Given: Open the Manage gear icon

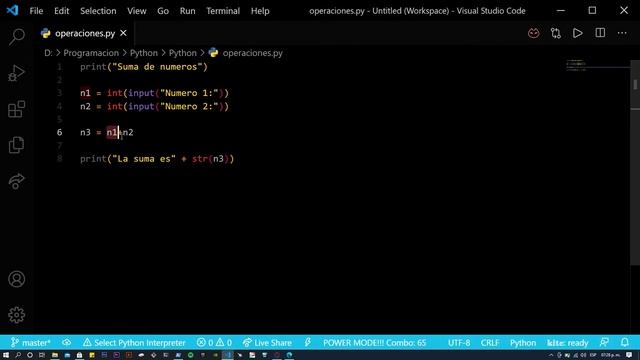Looking at the screenshot, I should [16, 315].
